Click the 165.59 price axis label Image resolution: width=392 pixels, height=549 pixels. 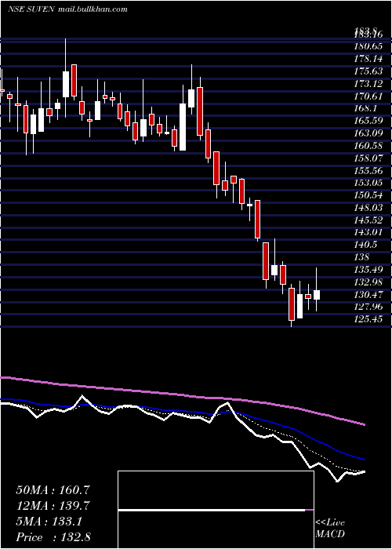click(368, 121)
